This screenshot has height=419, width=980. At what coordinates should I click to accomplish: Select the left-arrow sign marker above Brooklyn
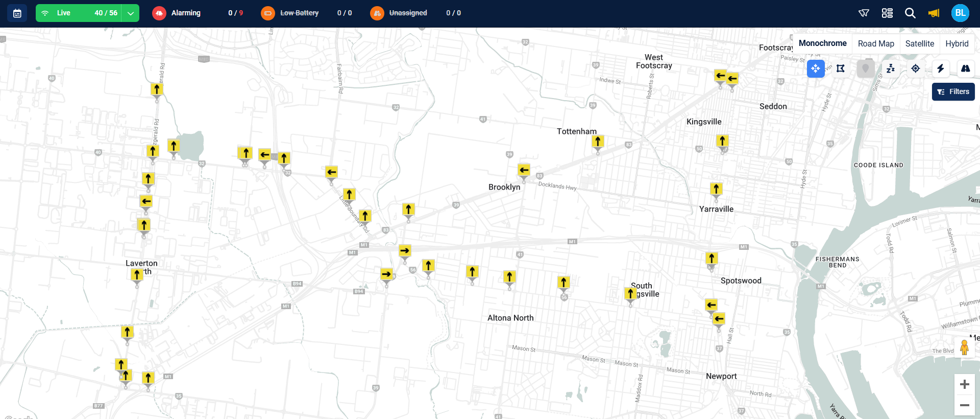(x=524, y=171)
